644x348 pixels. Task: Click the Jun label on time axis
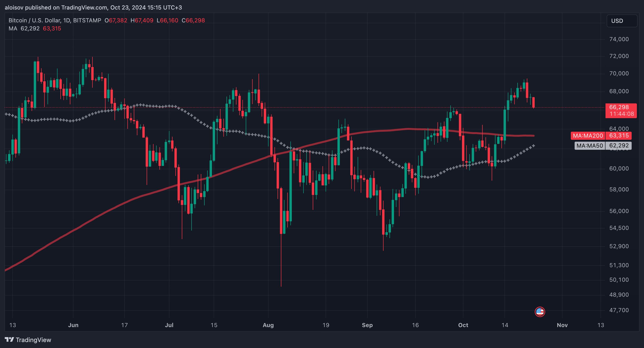[73, 325]
